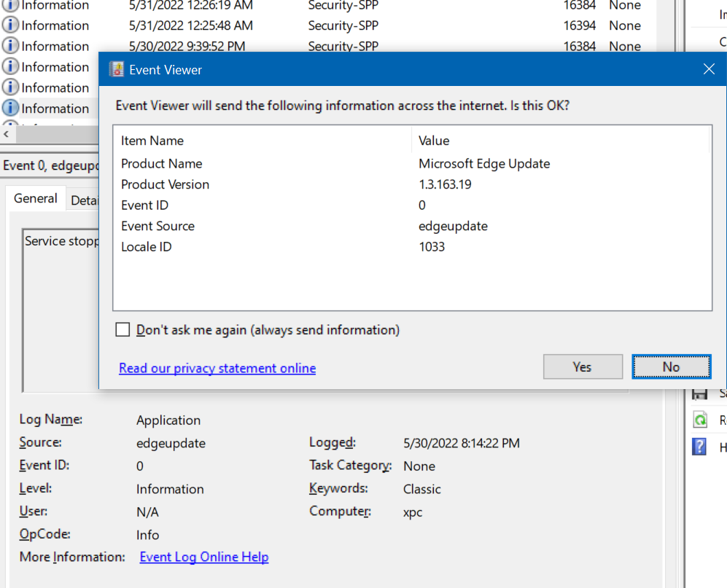Open "Read our privacy statement online" link

[217, 369]
